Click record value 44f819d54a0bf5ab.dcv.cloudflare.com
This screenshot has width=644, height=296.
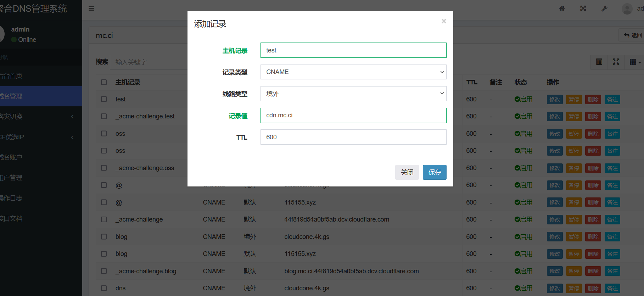(337, 219)
